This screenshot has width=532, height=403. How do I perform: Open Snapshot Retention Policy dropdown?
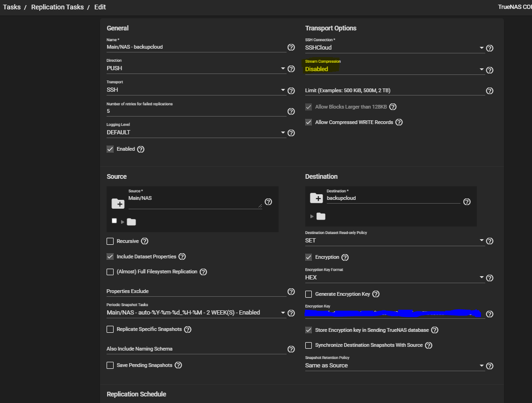(x=395, y=366)
